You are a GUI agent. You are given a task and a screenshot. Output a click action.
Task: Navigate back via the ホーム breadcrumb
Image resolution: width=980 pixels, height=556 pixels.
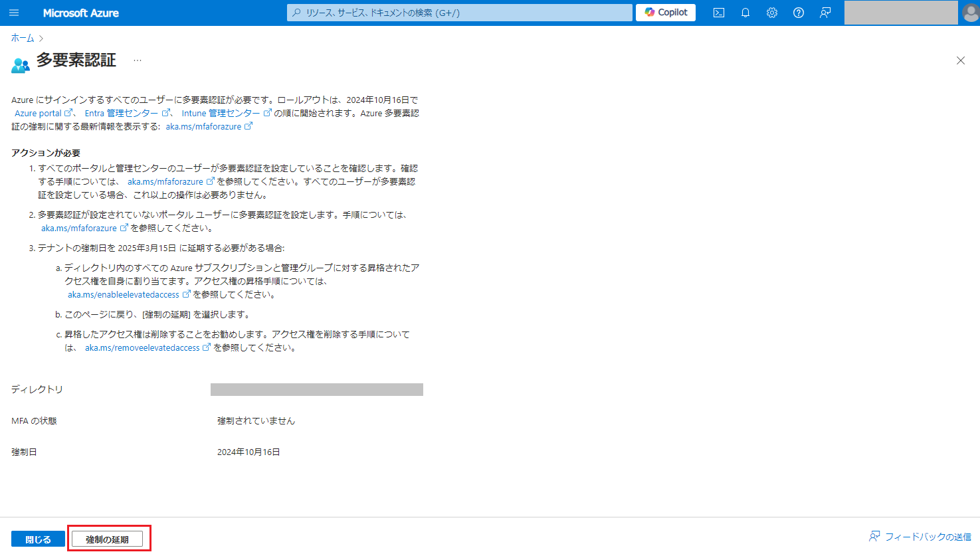(22, 38)
